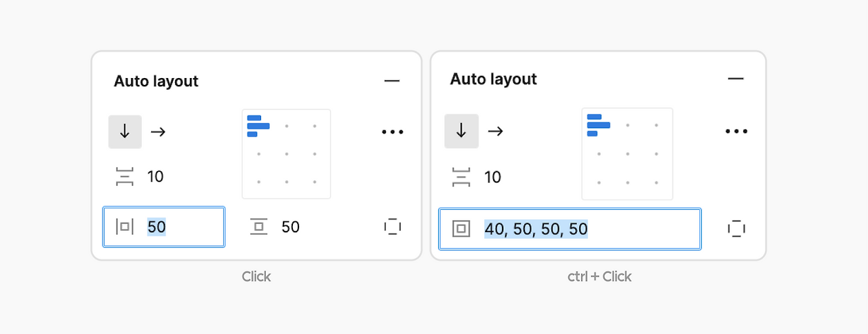
Task: Click vertical padding value 50
Action: pyautogui.click(x=291, y=227)
